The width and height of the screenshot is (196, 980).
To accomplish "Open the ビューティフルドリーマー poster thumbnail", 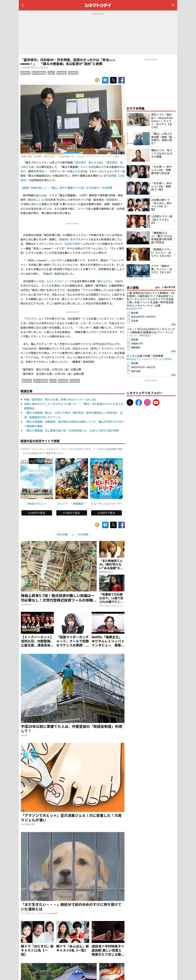I will (x=106, y=478).
